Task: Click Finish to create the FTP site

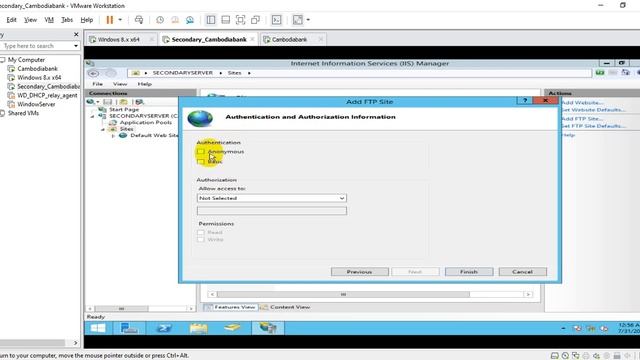Action: (469, 272)
